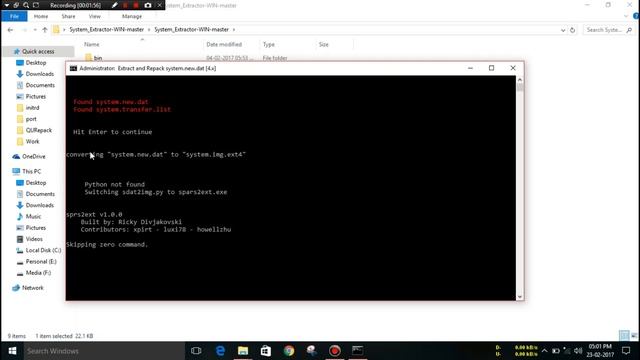Open recorder menu dropdown arrow
This screenshot has height=360, width=640.
pyautogui.click(x=7, y=5)
